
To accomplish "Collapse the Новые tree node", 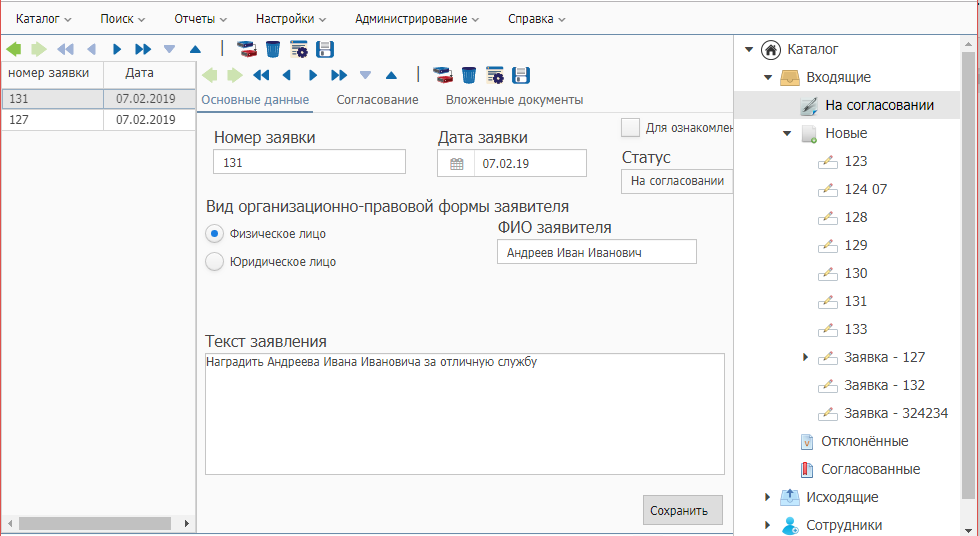I will (x=788, y=133).
